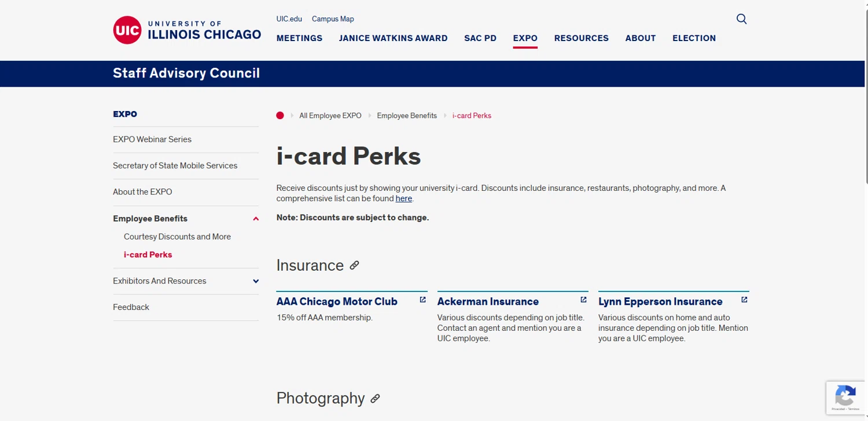868x421 pixels.
Task: Click 'Note: Discounts are subject to change.'
Action: pyautogui.click(x=352, y=218)
